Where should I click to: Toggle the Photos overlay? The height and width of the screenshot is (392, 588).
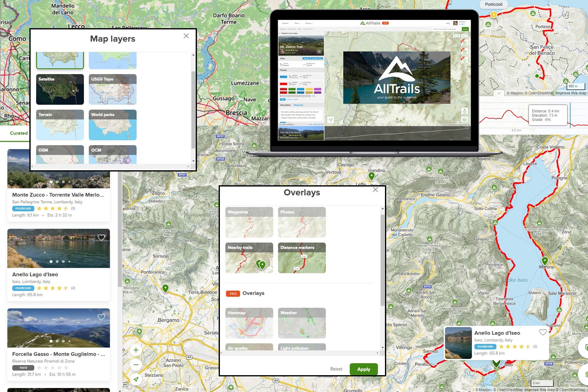click(302, 222)
